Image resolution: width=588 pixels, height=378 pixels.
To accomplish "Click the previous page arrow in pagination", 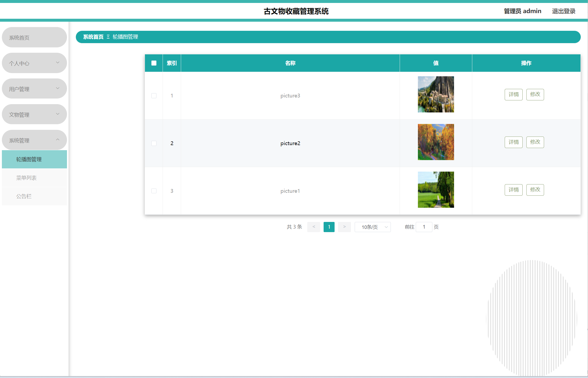I will click(313, 227).
